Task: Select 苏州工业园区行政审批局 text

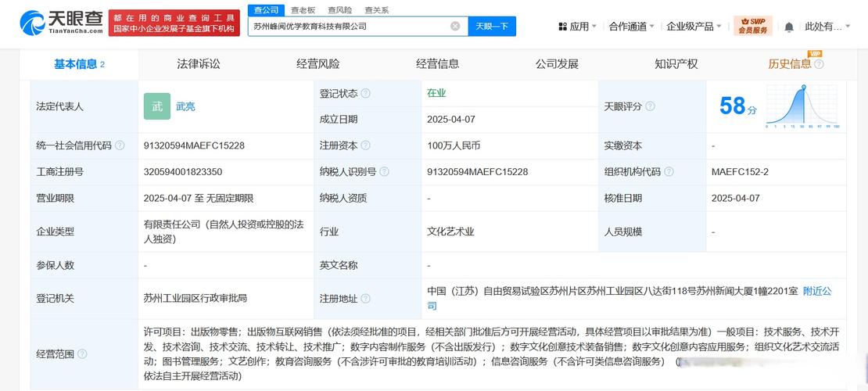Action: (x=195, y=299)
